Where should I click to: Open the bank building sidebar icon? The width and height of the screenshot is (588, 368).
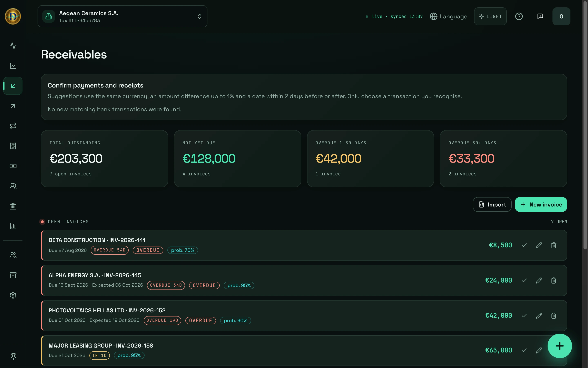[13, 206]
